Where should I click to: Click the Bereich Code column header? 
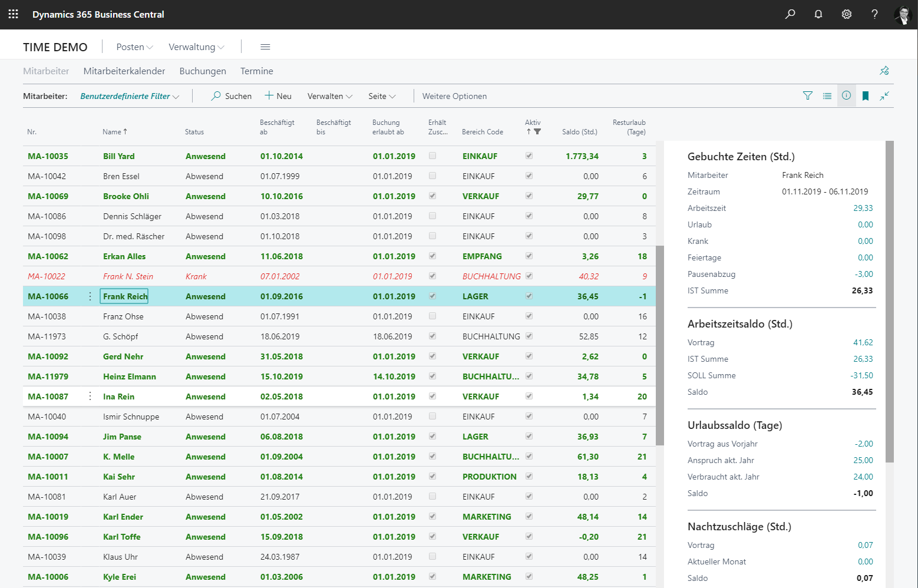click(x=483, y=132)
